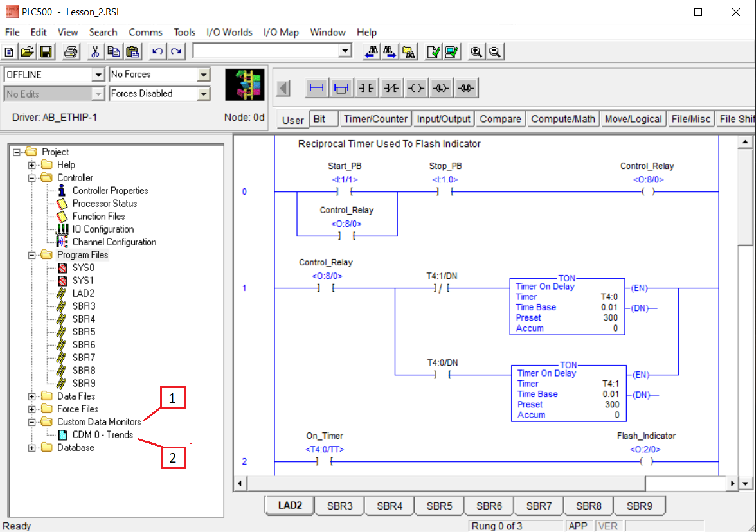Select the Start_PB contact on rung 0
The image size is (756, 532).
(x=345, y=191)
